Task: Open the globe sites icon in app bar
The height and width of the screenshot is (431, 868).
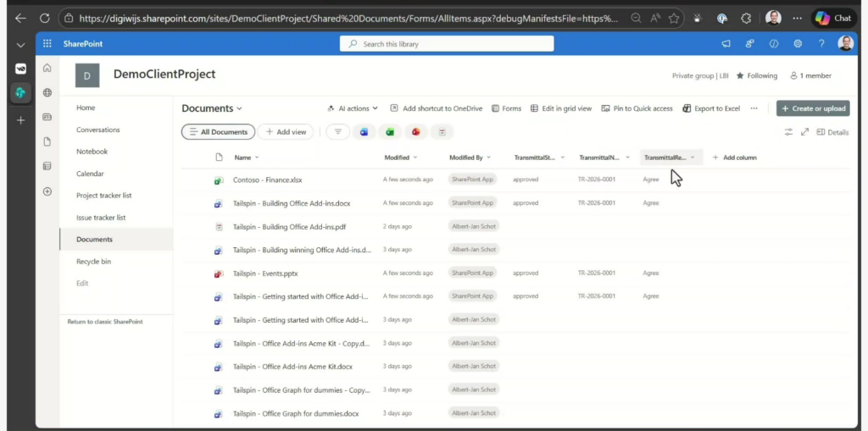Action: point(47,92)
